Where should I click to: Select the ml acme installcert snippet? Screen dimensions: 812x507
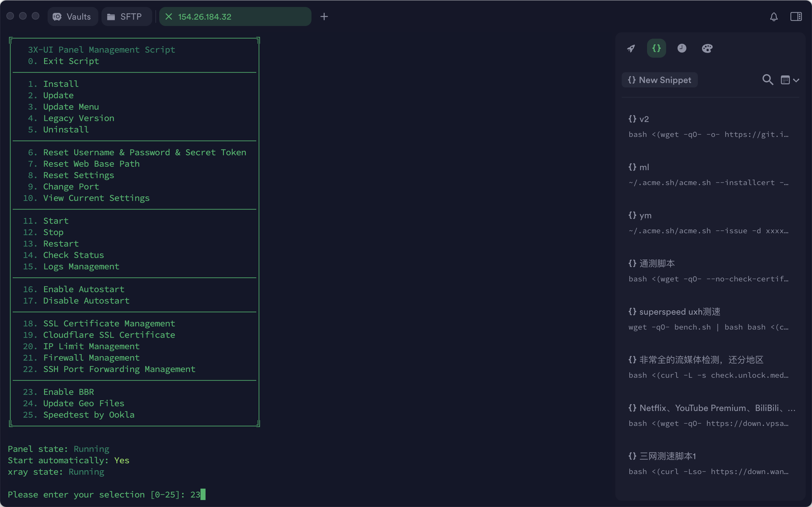(x=708, y=175)
